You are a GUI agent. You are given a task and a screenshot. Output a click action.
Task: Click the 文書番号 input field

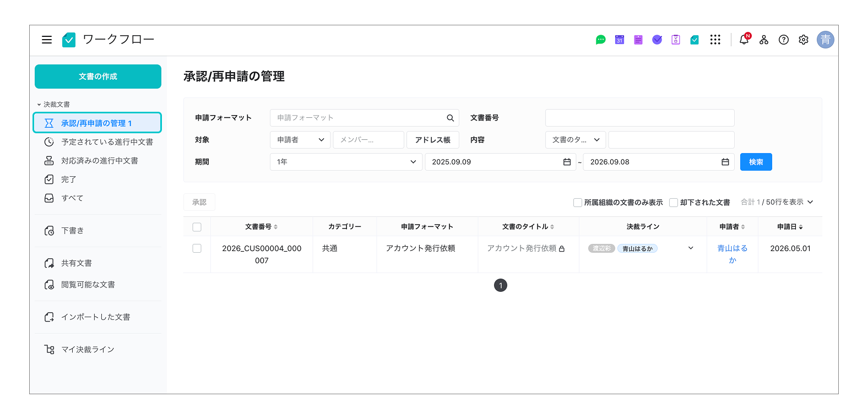640,118
